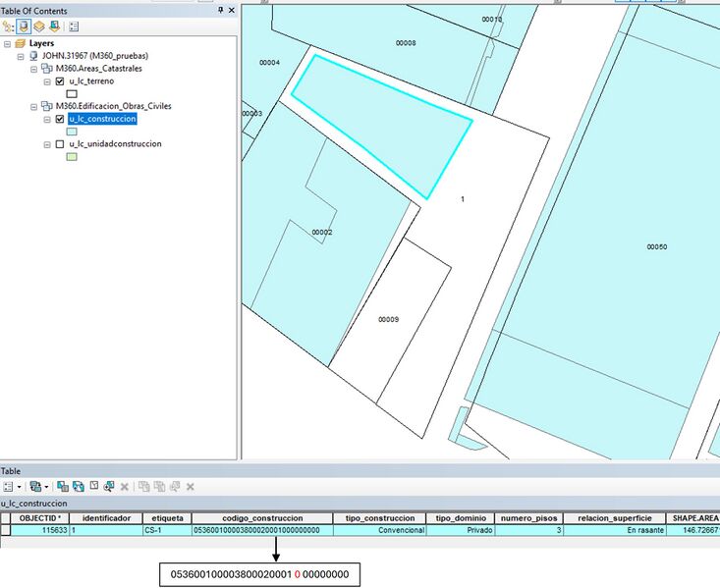
Task: Switch to List By Visibility view
Action: (39, 27)
